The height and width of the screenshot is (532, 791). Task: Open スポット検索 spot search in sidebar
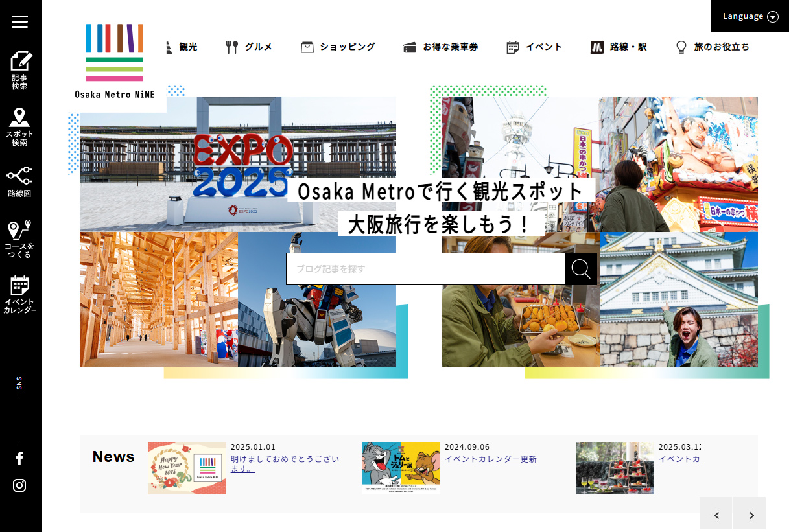point(20,127)
